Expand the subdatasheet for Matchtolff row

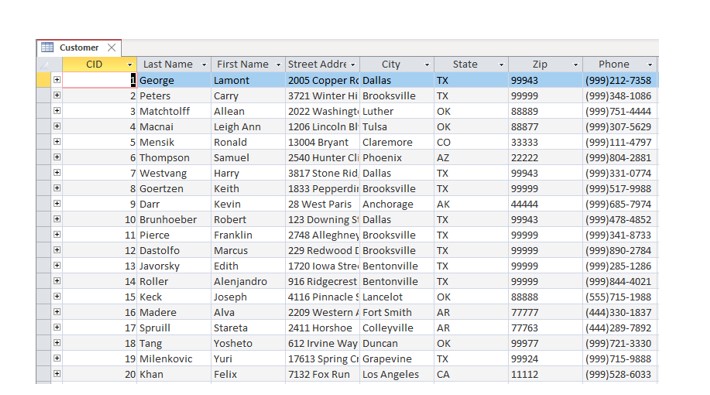pyautogui.click(x=57, y=111)
